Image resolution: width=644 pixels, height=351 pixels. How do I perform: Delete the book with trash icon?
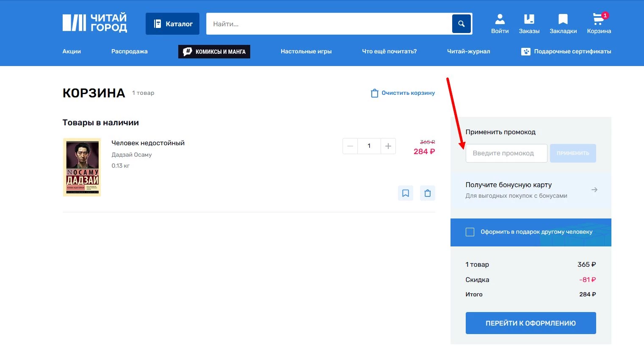(x=427, y=193)
